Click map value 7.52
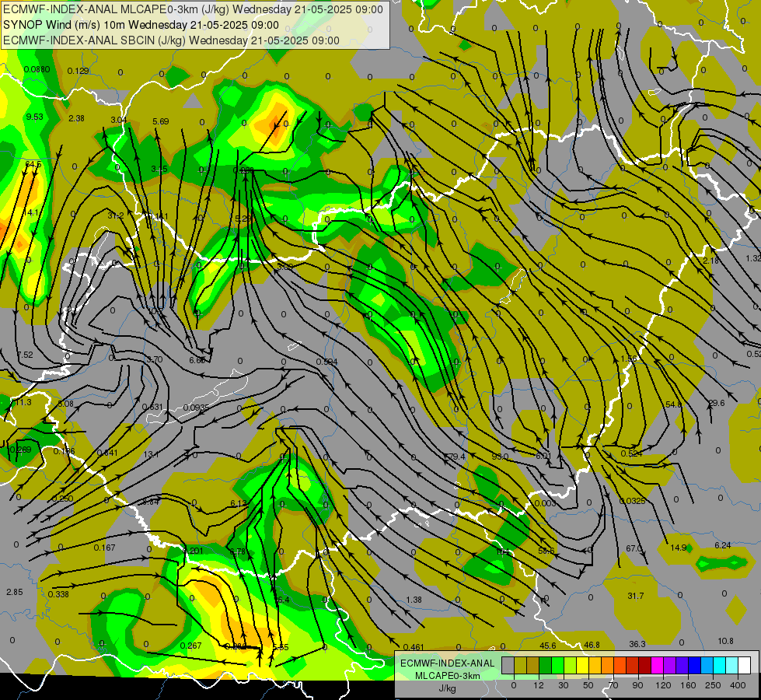The height and width of the screenshot is (700, 761). 25,355
